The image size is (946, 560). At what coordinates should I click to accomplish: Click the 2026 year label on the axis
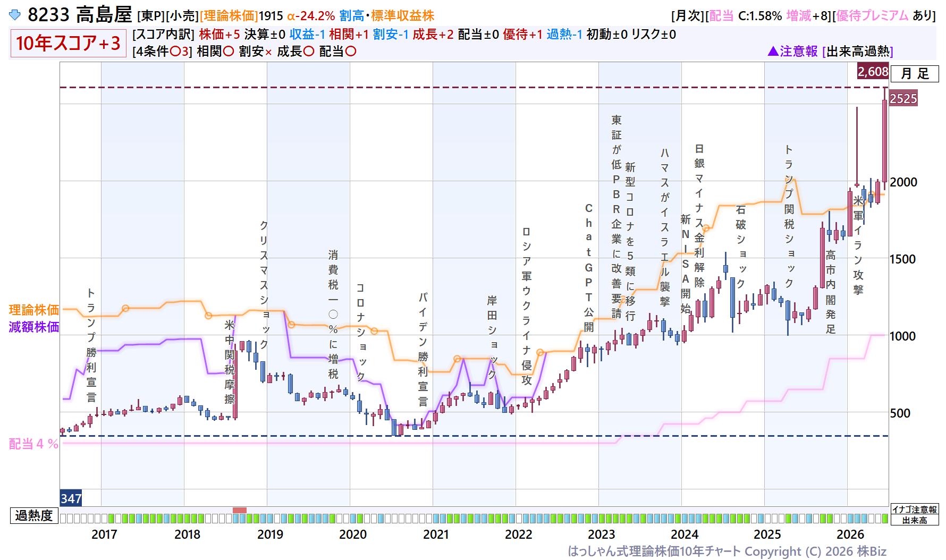click(x=850, y=534)
